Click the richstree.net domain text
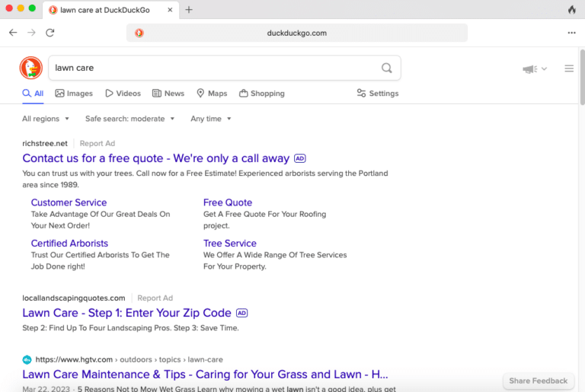The image size is (585, 392). pos(45,143)
